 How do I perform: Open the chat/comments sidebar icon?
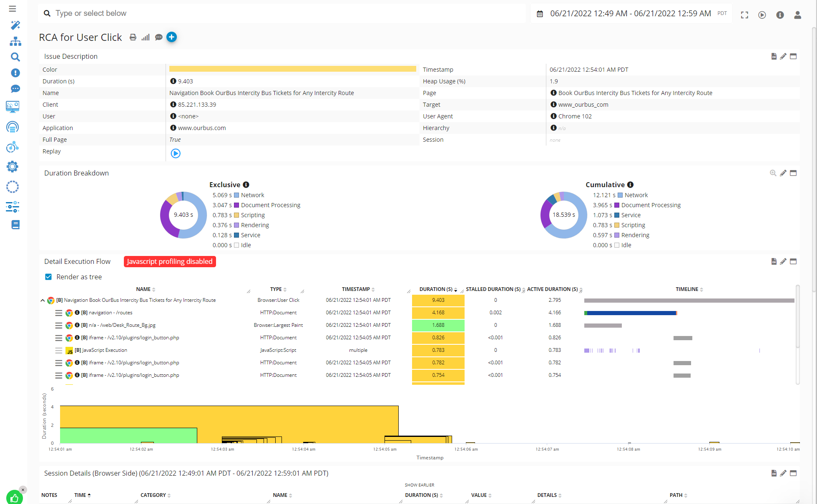[x=15, y=89]
